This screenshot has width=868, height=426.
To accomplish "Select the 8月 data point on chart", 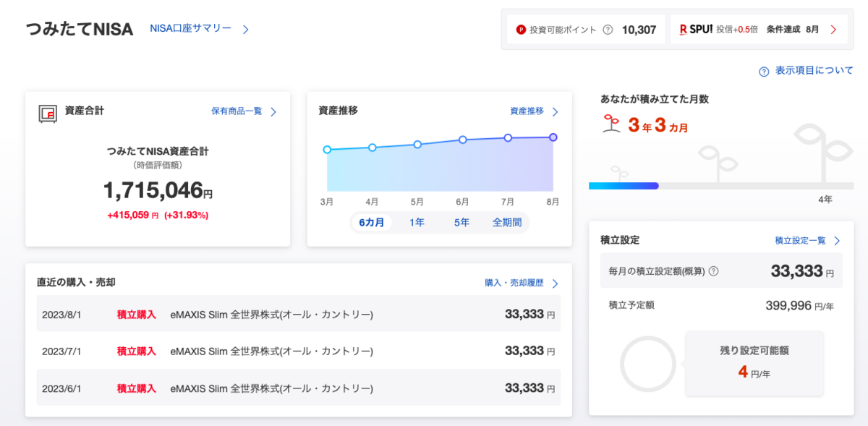I will pyautogui.click(x=553, y=137).
